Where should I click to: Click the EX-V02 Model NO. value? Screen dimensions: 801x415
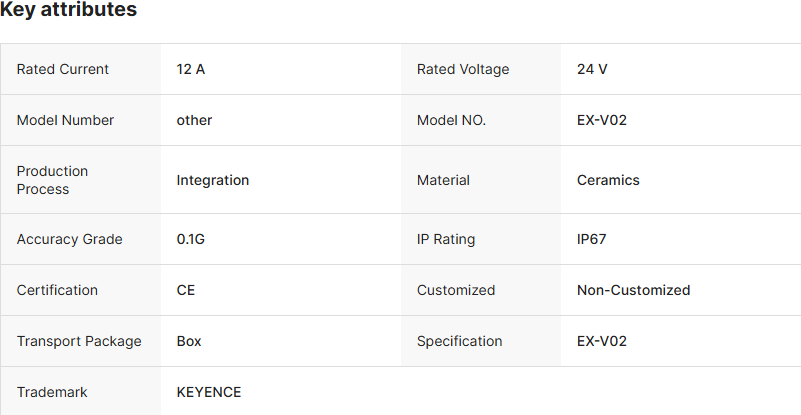coord(602,120)
